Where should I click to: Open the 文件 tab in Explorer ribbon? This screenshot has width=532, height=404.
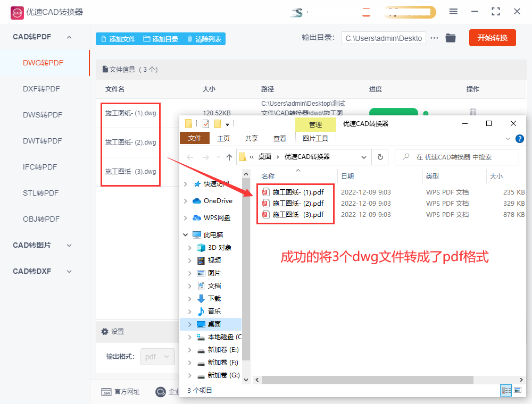pyautogui.click(x=194, y=138)
